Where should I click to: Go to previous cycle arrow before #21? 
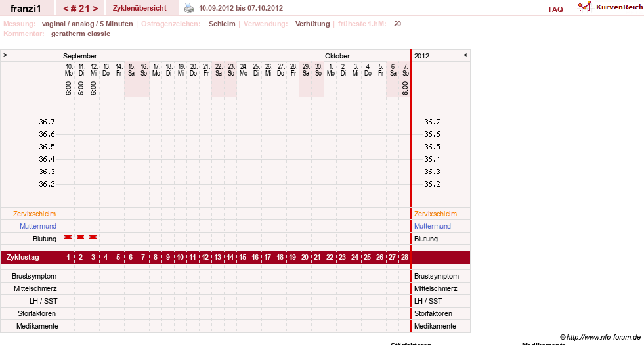coord(65,9)
